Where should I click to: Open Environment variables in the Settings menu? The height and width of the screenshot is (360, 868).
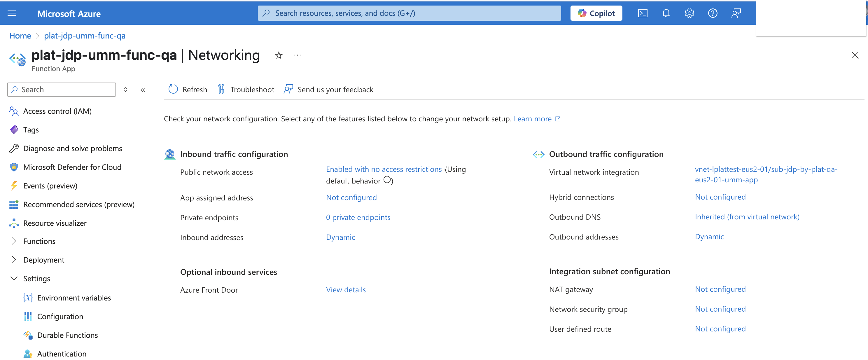[74, 298]
